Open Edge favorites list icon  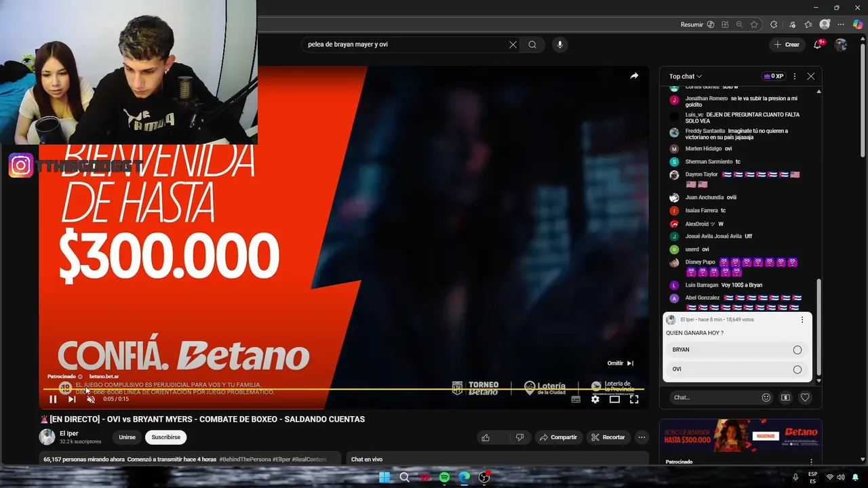[808, 24]
